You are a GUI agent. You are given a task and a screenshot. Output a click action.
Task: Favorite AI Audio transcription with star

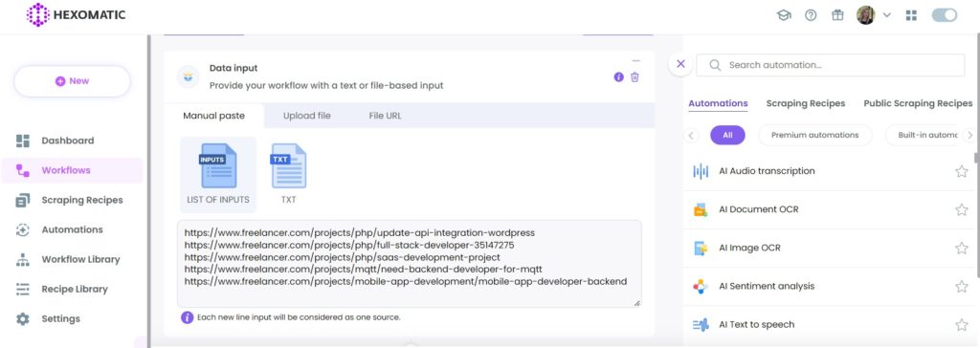961,171
